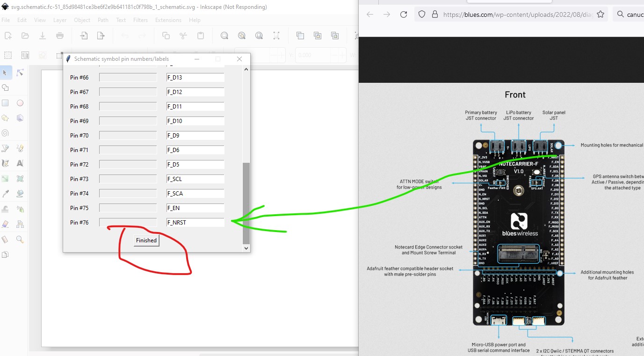Click the Open file folder icon

(25, 36)
